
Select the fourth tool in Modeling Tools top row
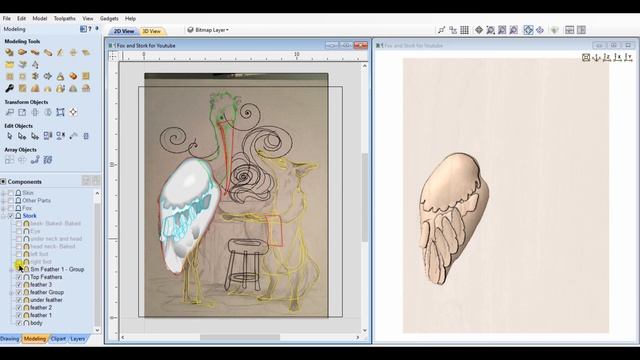[48, 52]
